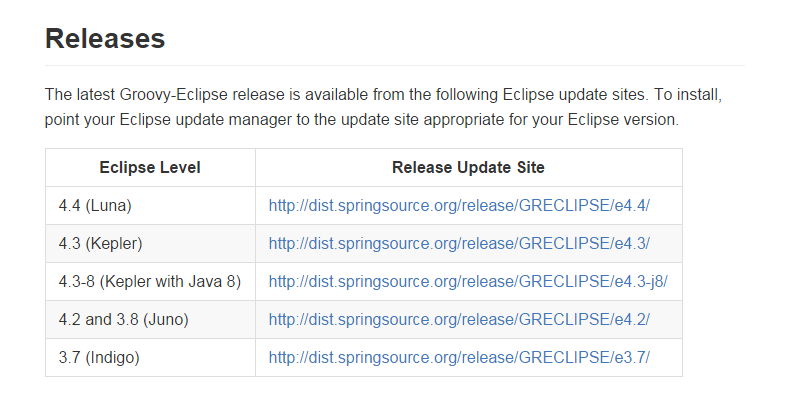Image resolution: width=803 pixels, height=397 pixels.
Task: Visit the e4.2 Juno update site link
Action: click(459, 319)
